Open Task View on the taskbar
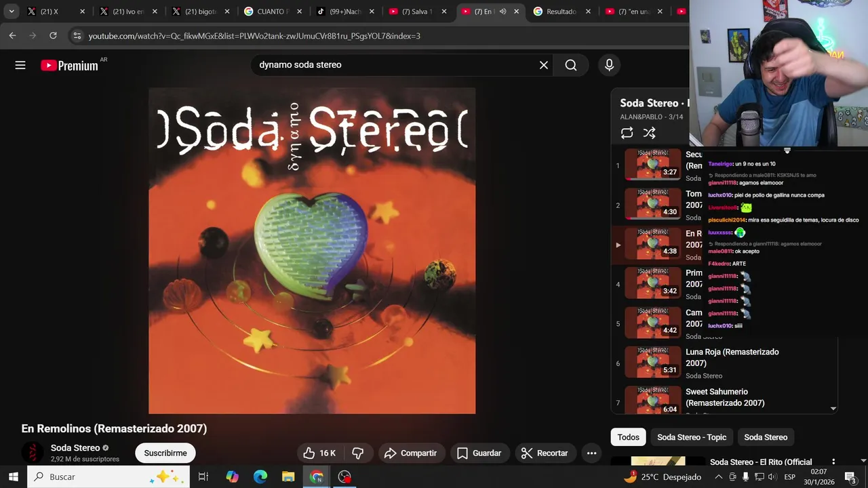 203,476
